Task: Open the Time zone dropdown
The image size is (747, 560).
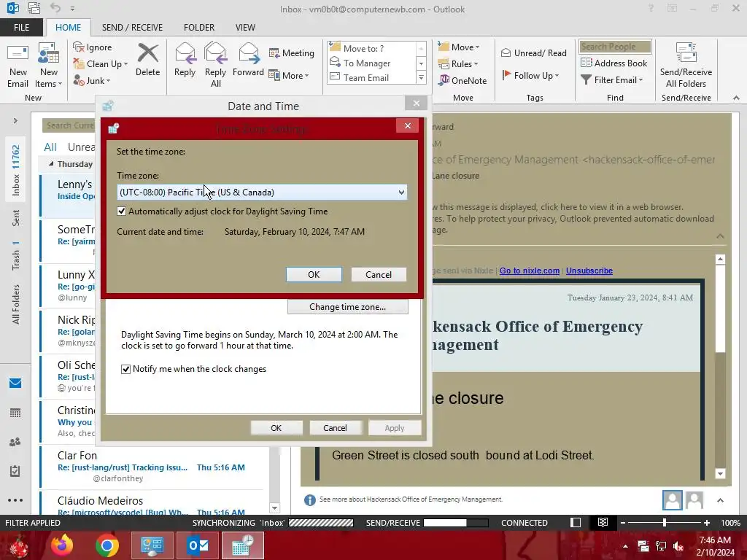Action: coord(262,192)
